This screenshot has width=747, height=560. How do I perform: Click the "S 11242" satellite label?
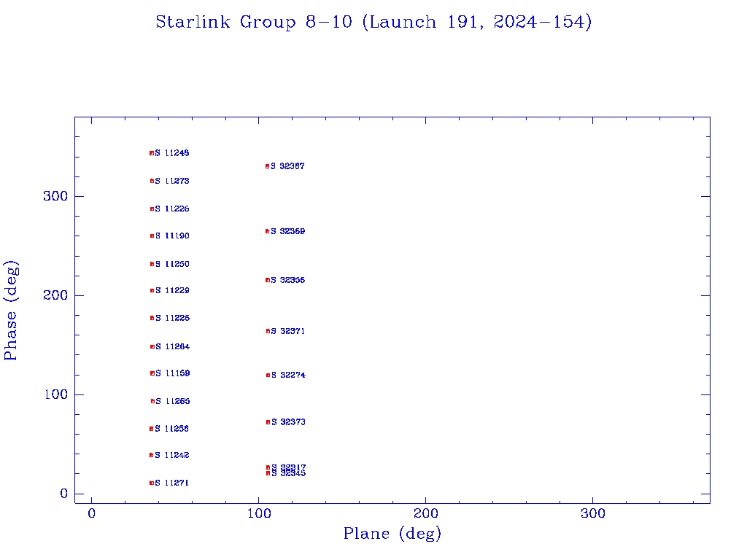(172, 455)
